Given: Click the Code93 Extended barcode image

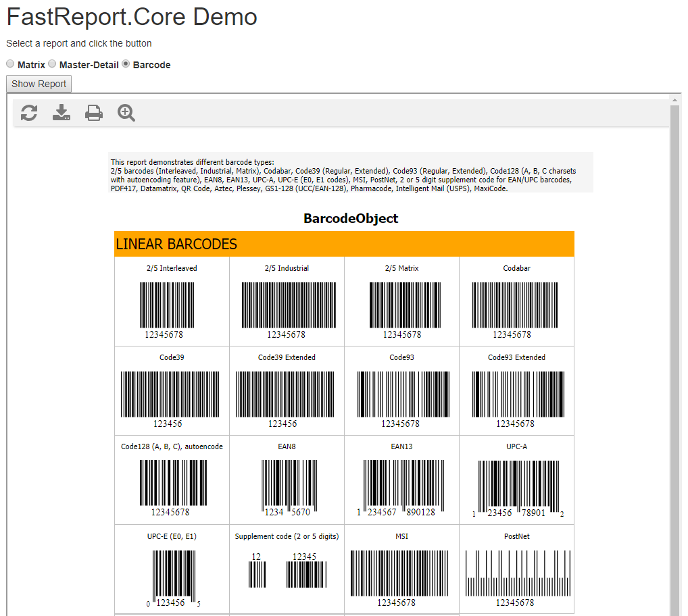Looking at the screenshot, I should [518, 394].
